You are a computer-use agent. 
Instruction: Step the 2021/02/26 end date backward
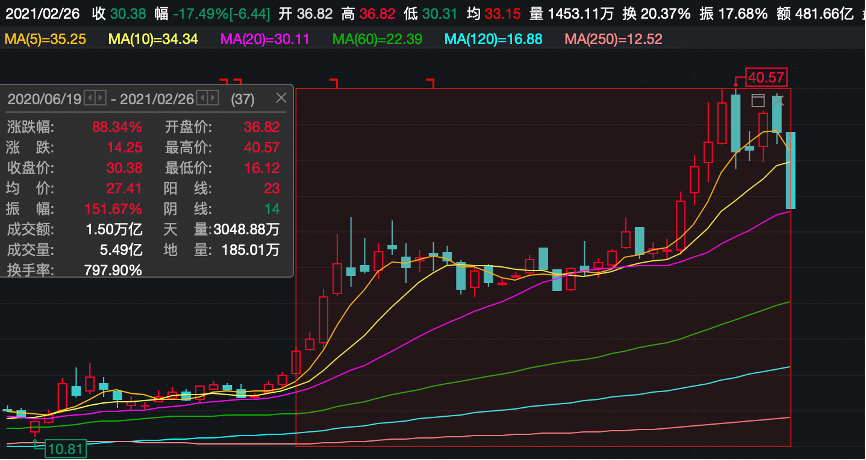click(x=202, y=99)
